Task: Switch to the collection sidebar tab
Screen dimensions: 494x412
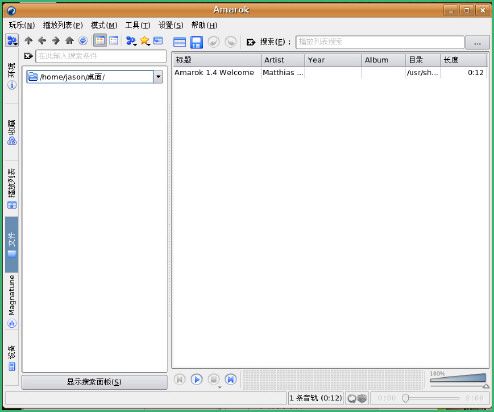Action: pos(12,132)
